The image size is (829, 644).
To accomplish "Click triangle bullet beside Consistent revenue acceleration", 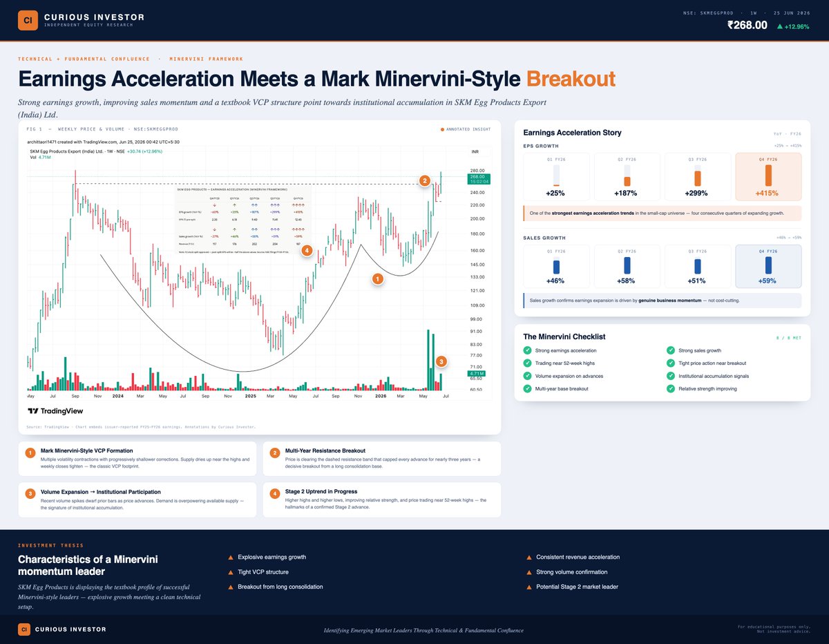I will 529,558.
